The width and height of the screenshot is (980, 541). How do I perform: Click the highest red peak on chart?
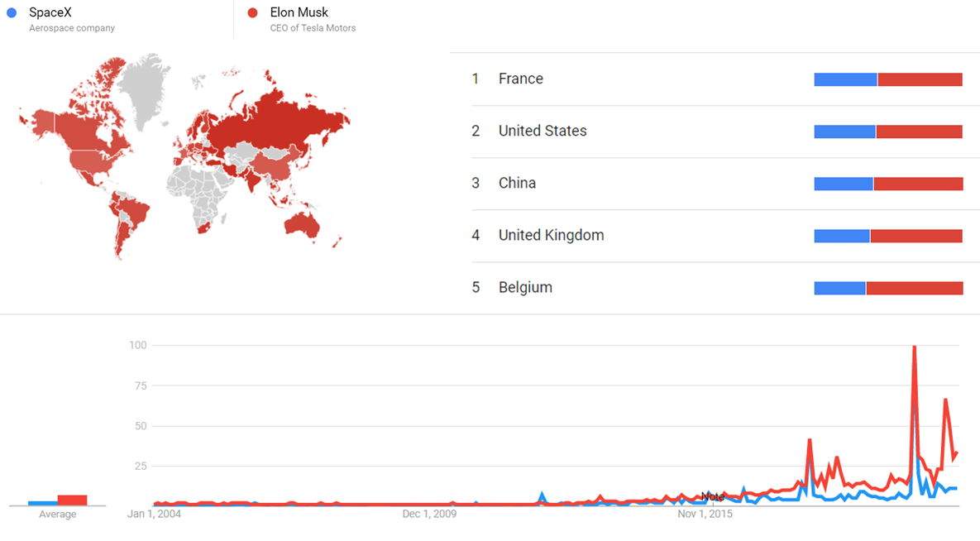point(914,347)
